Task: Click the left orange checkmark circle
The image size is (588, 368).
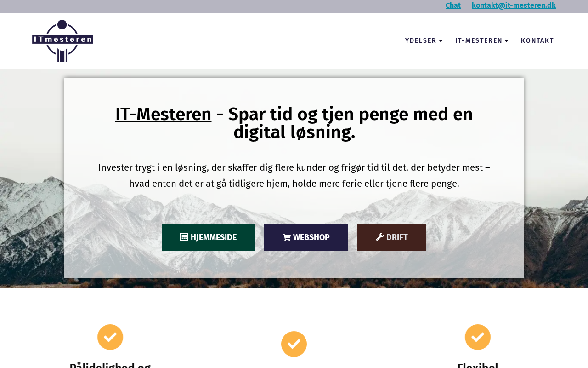Action: pos(110,337)
